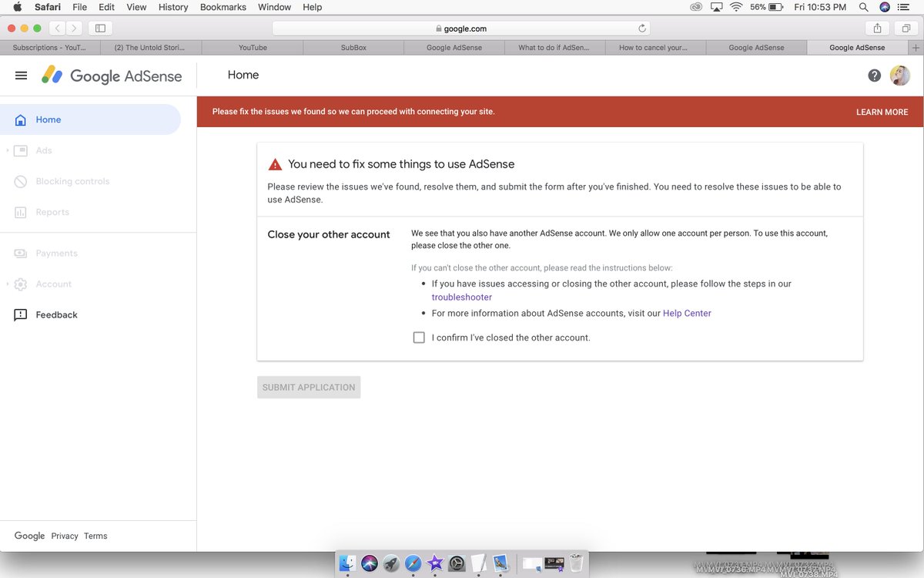The image size is (924, 578).
Task: Click the Google AdSense logo
Action: click(x=112, y=76)
